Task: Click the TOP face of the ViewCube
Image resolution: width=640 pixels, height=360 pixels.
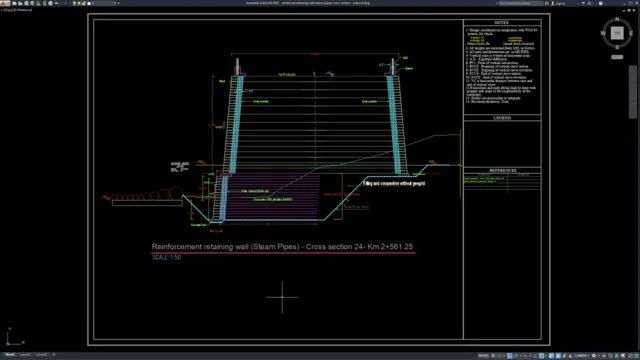Action: point(617,33)
